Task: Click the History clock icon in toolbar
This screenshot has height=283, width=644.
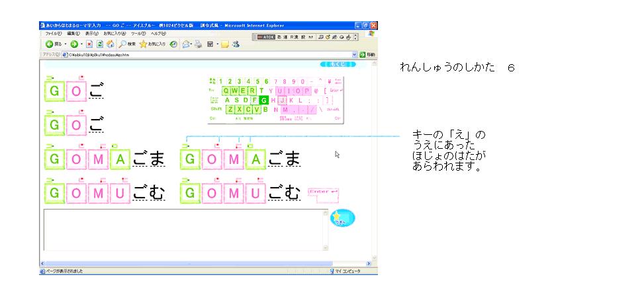Action: coord(173,44)
